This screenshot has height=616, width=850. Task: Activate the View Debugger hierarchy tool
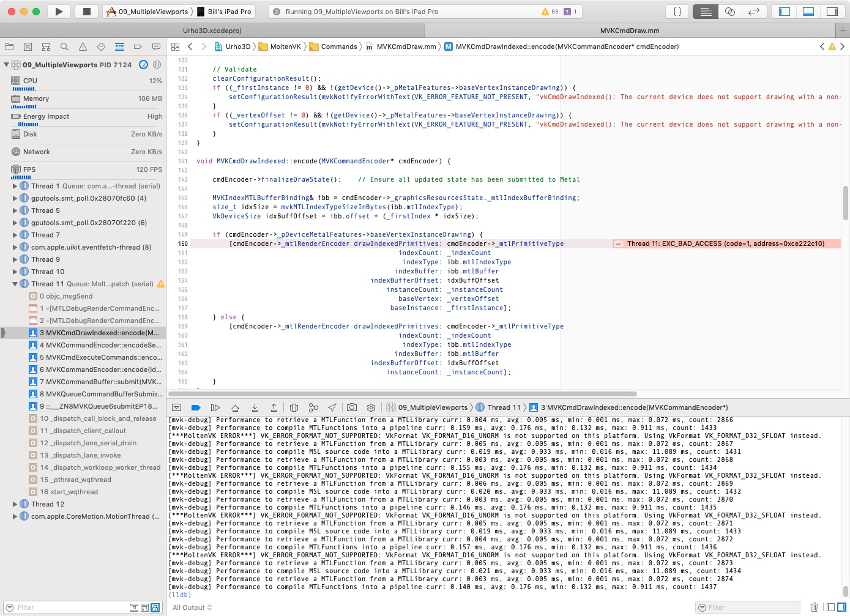click(294, 407)
